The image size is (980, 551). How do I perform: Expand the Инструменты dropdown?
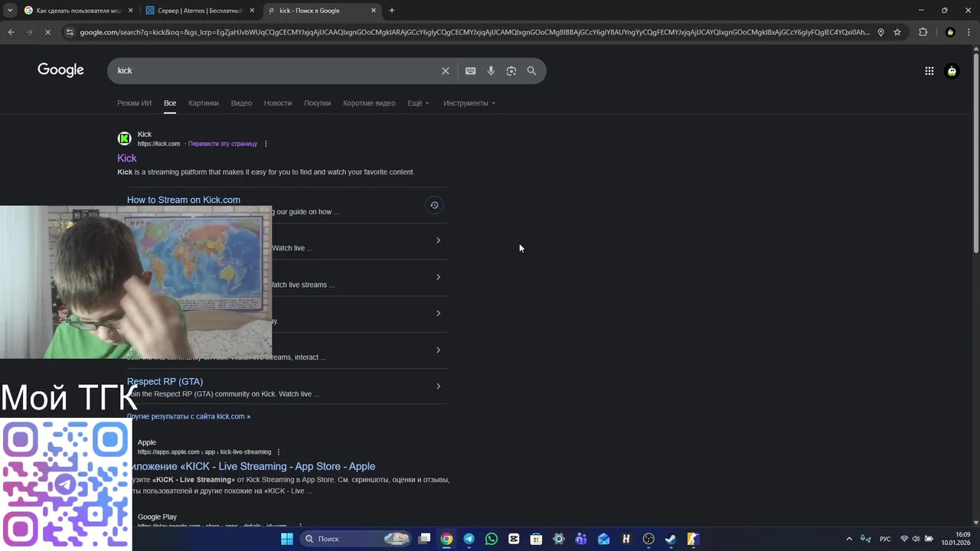469,103
